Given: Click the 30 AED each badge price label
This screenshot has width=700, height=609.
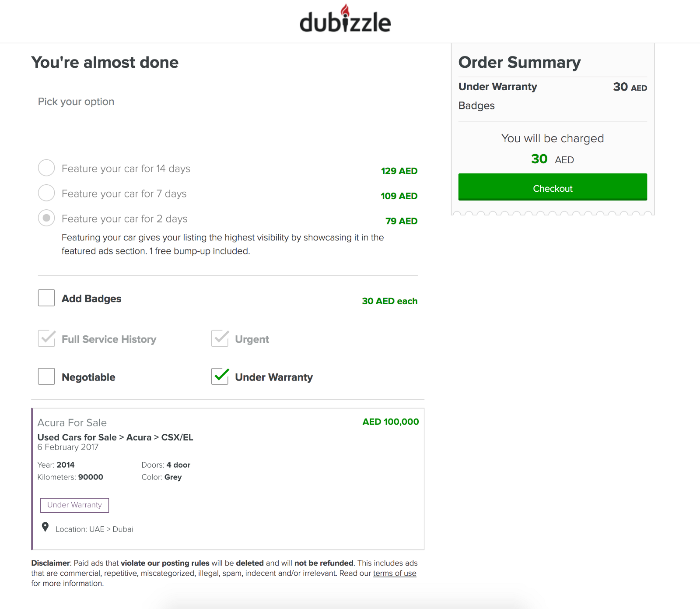Looking at the screenshot, I should pos(389,301).
